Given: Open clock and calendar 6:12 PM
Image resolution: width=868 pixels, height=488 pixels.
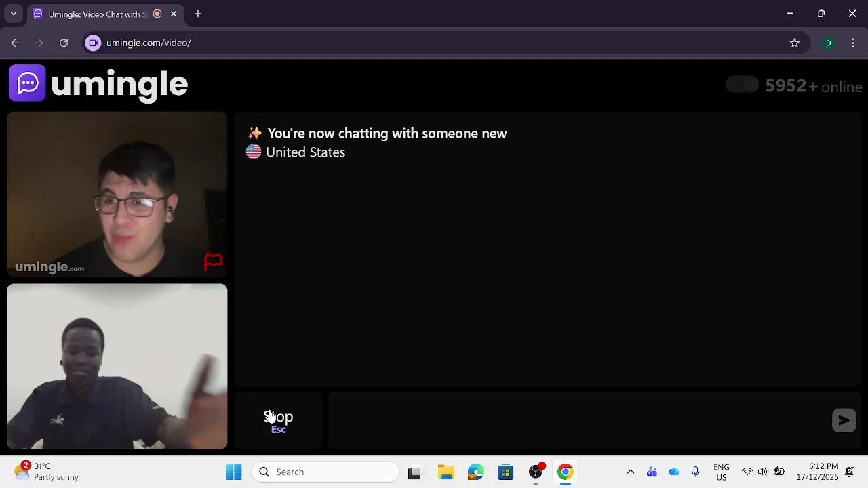Looking at the screenshot, I should 816,472.
